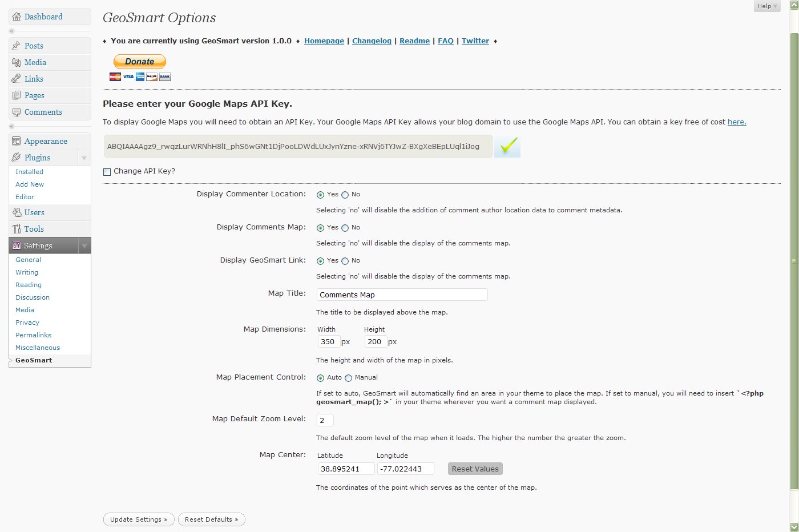Expand the Plugins menu arrow

(x=84, y=158)
